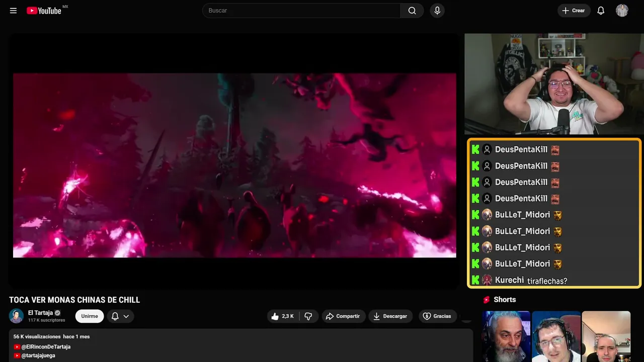Send a Gracias super thanks
The image size is (644, 362).
pos(437,316)
